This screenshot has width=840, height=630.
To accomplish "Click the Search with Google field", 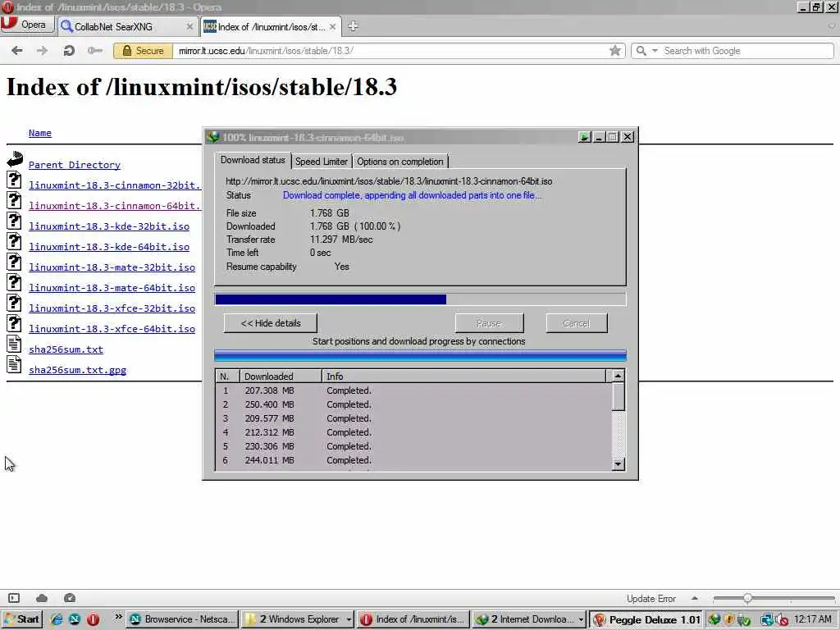I will tap(746, 51).
